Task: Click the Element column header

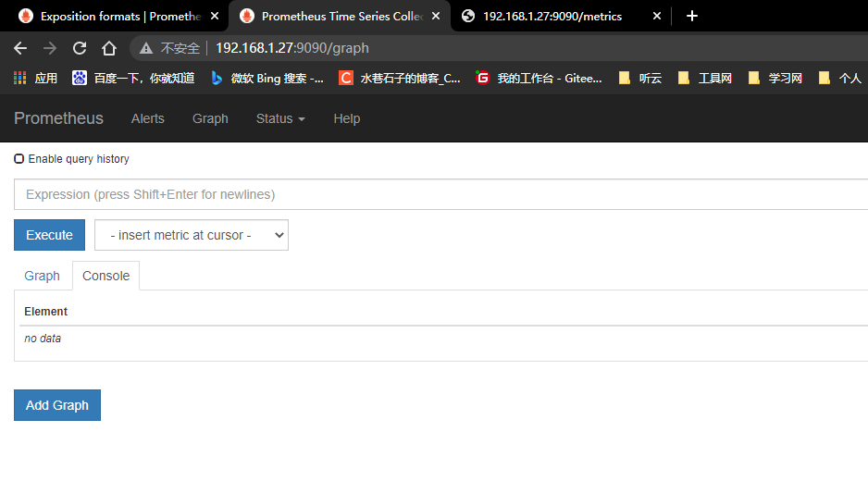Action: 46,312
